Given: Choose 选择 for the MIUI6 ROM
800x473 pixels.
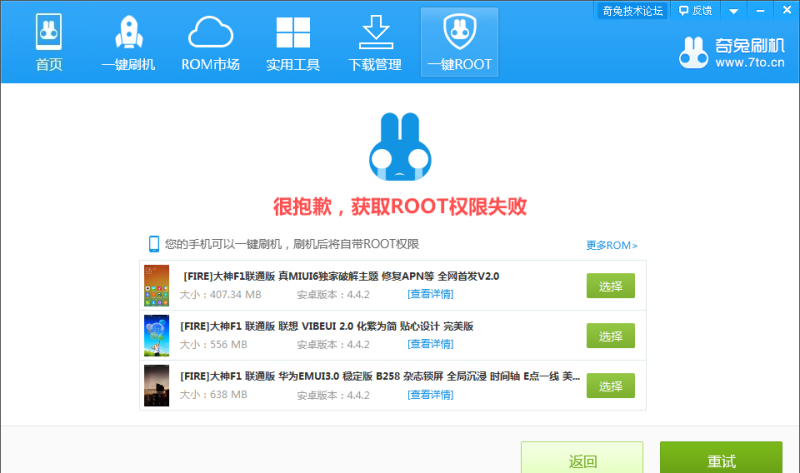Looking at the screenshot, I should point(610,286).
